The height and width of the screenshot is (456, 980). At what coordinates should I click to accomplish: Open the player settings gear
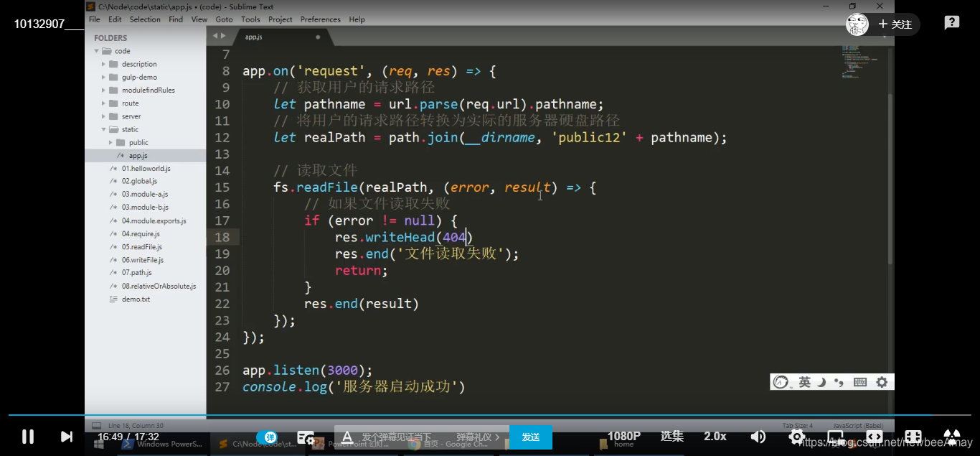pos(796,437)
